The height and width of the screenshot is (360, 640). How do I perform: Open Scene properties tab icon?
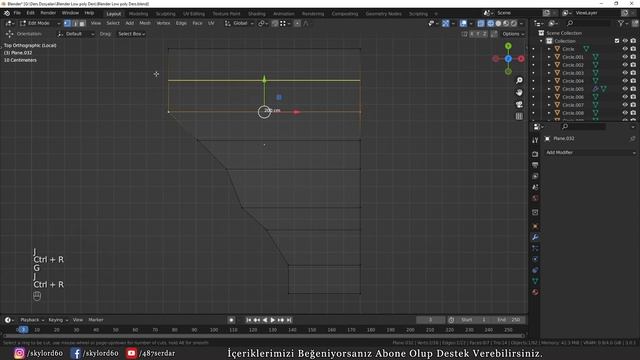pos(535,187)
